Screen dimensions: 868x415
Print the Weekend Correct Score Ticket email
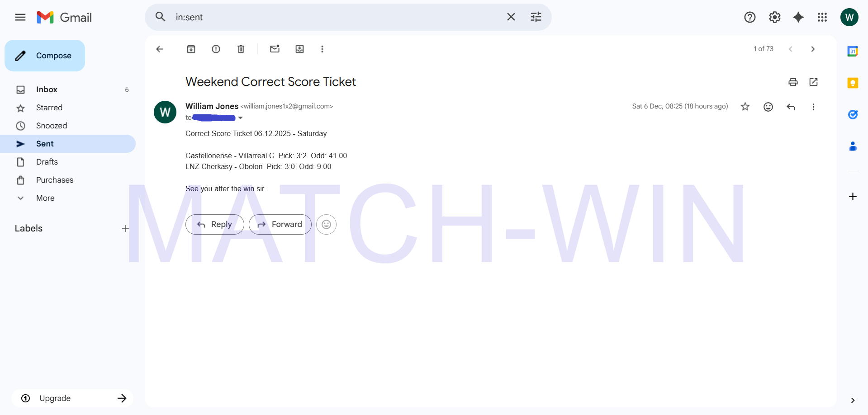[x=792, y=82]
